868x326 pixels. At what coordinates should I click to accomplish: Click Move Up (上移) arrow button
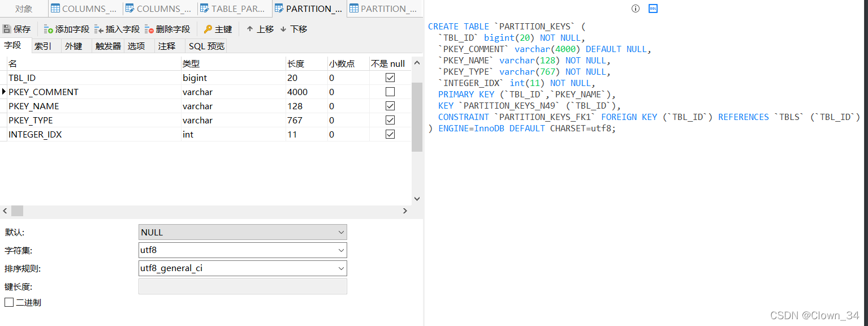(x=260, y=29)
